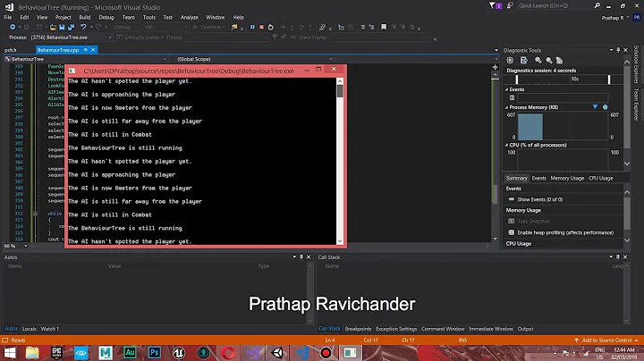Pin the Autos window

point(301,256)
